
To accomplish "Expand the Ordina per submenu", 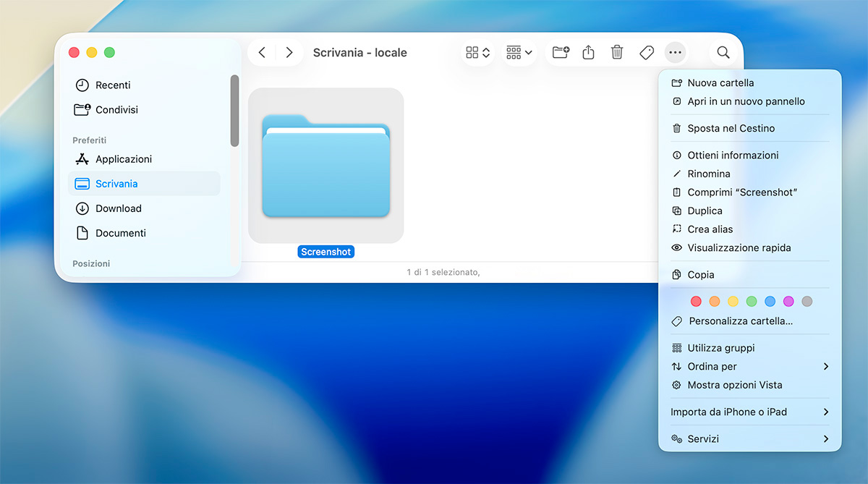I will pyautogui.click(x=749, y=366).
